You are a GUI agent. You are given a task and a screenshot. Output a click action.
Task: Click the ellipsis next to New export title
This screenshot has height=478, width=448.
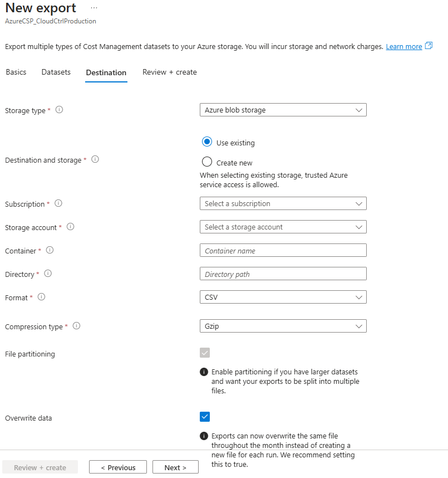(x=93, y=8)
